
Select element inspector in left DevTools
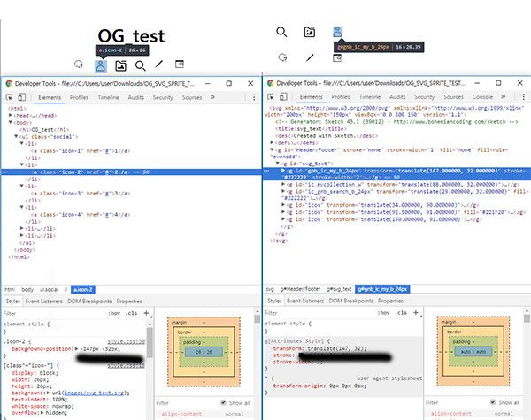(x=10, y=97)
